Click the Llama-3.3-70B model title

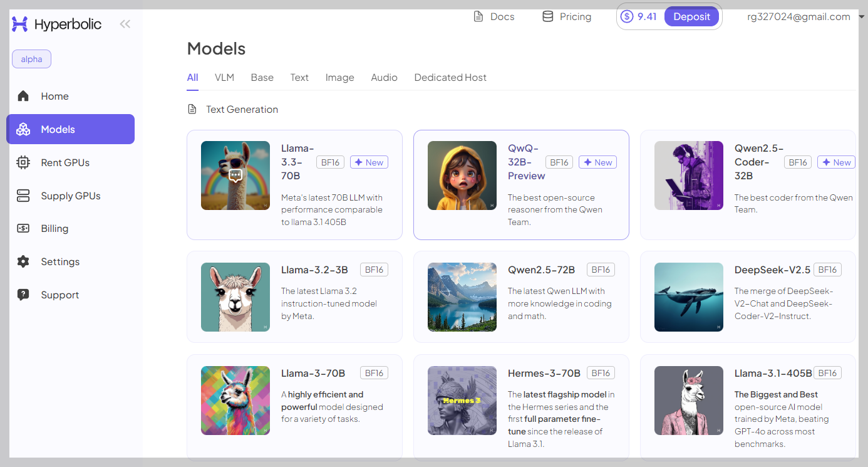(x=297, y=162)
